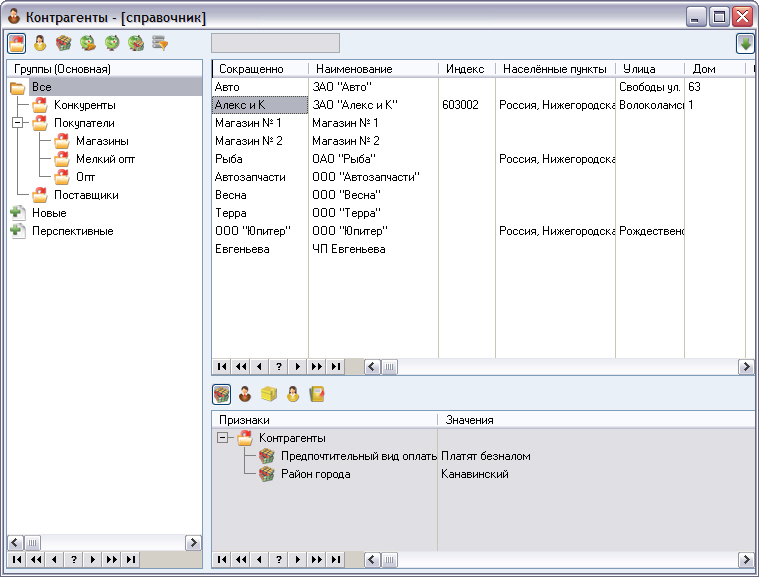Select the ООО "Автозапчасти" name cell

[x=373, y=177]
